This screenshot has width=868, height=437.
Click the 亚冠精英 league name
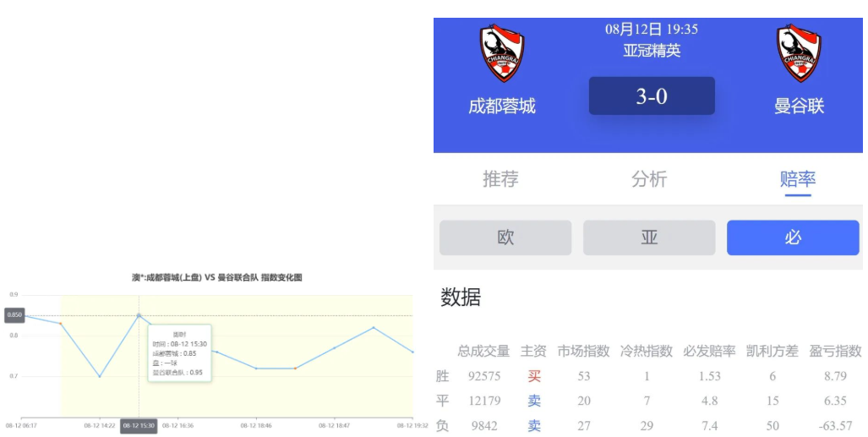[x=652, y=51]
